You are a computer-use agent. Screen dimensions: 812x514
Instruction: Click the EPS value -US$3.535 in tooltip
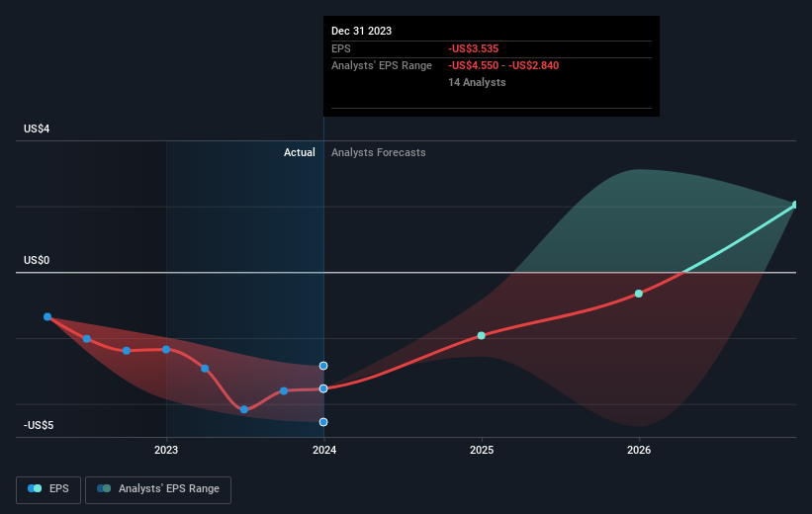474,48
